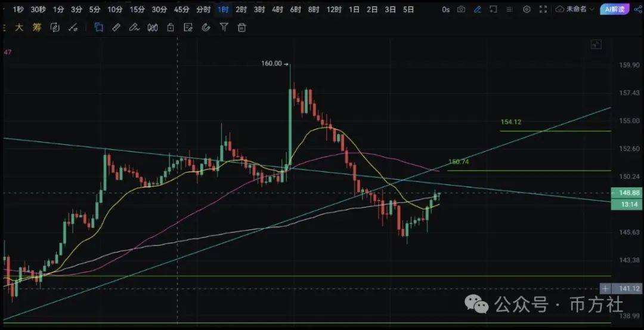The image size is (644, 330).
Task: Click the AI解读 button
Action: (615, 10)
